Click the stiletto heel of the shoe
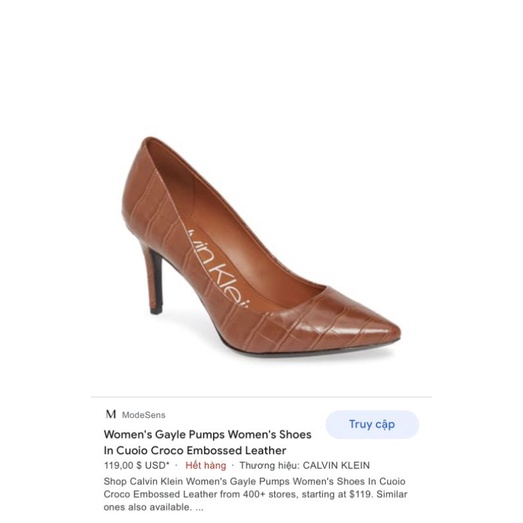 [154, 280]
